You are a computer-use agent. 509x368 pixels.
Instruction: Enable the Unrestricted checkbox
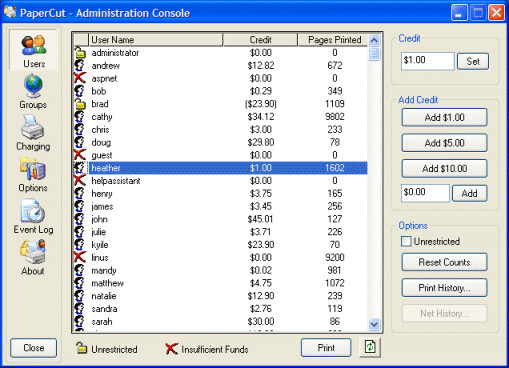(x=406, y=241)
